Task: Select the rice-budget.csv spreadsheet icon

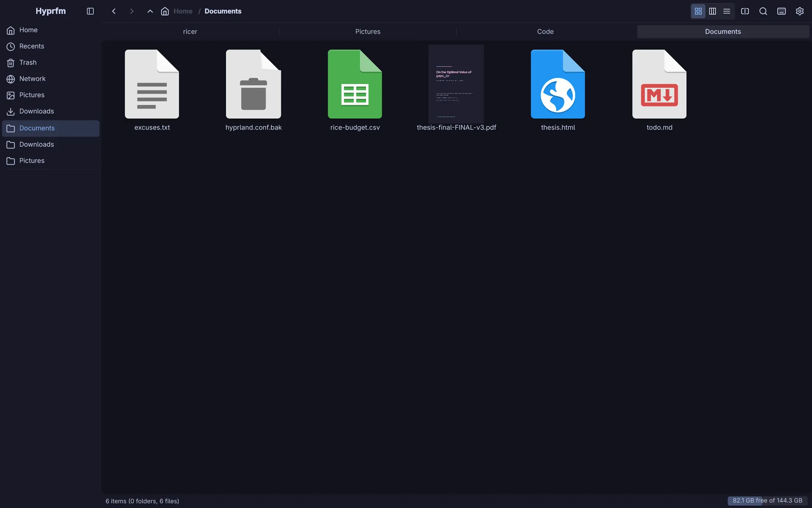Action: (x=355, y=84)
